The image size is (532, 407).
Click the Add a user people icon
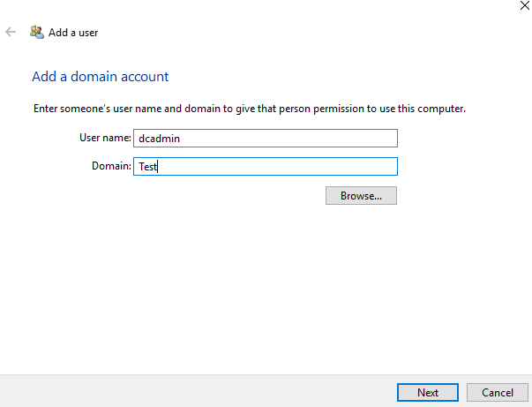36,32
